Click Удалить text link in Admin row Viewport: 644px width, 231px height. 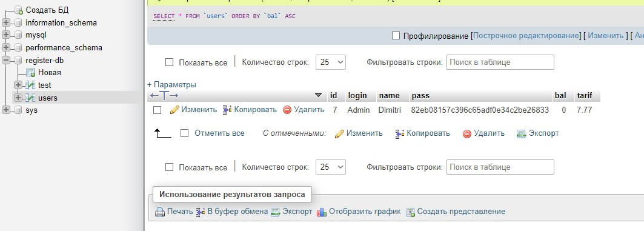point(309,110)
